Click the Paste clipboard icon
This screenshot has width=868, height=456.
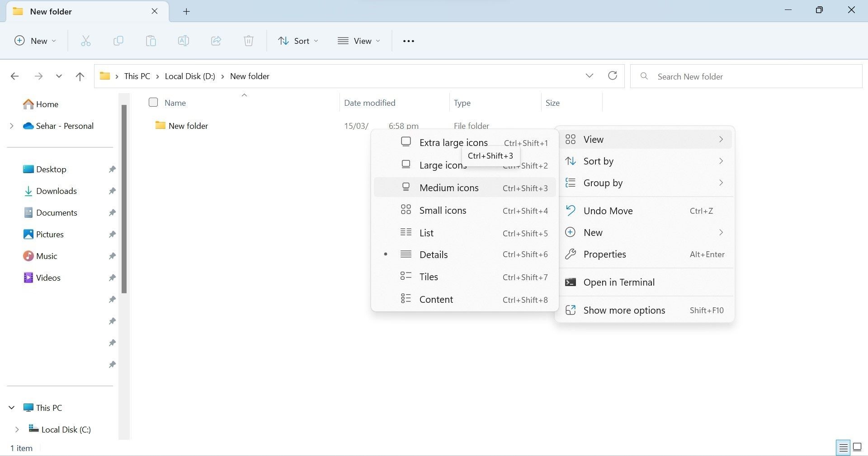click(x=151, y=41)
